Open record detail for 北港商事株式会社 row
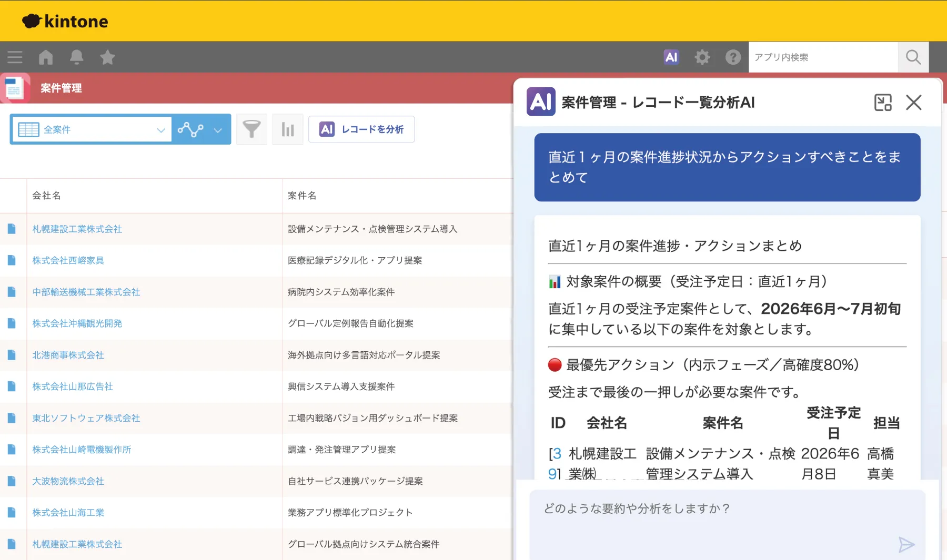This screenshot has height=560, width=947. tap(12, 355)
